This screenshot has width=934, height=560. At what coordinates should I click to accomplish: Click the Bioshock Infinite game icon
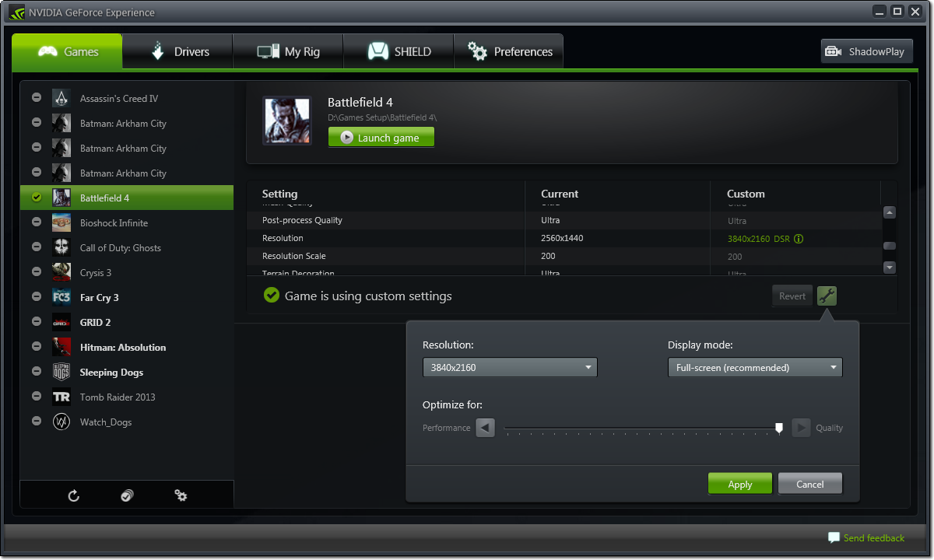point(61,222)
